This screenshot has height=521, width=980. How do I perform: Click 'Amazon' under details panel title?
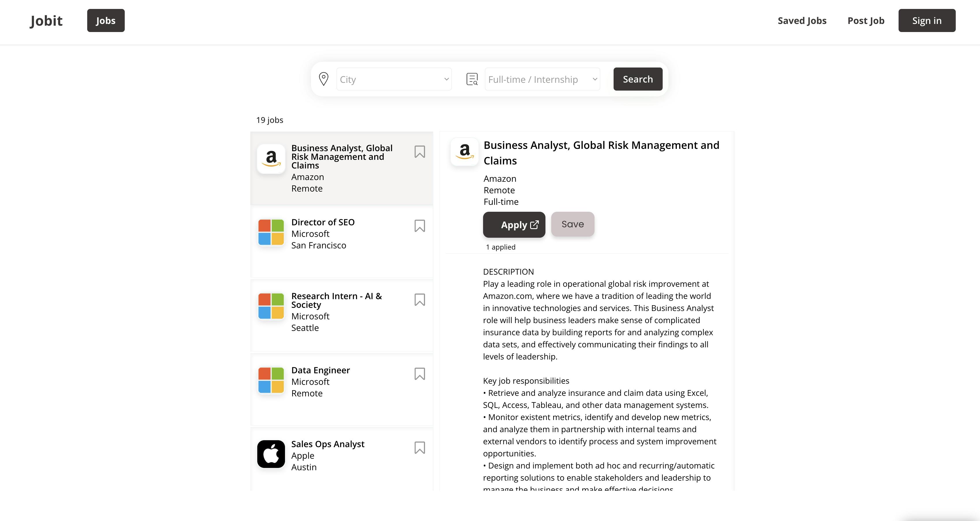click(500, 179)
